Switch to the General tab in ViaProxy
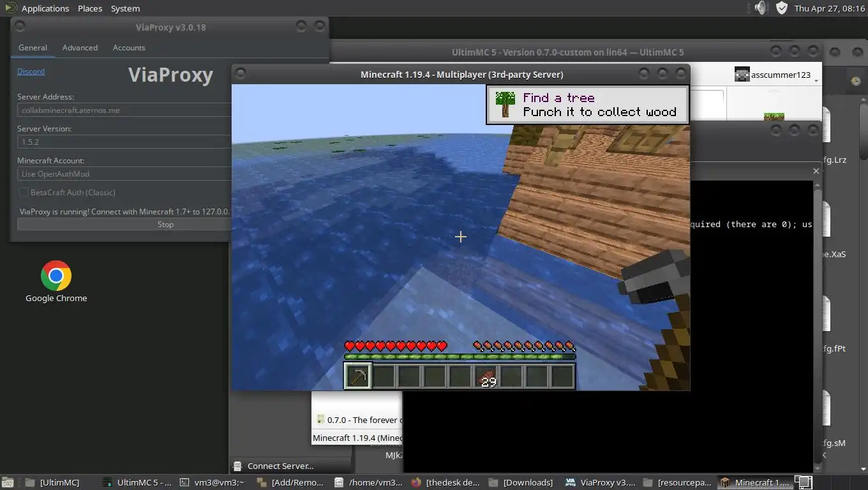868x490 pixels. click(33, 48)
